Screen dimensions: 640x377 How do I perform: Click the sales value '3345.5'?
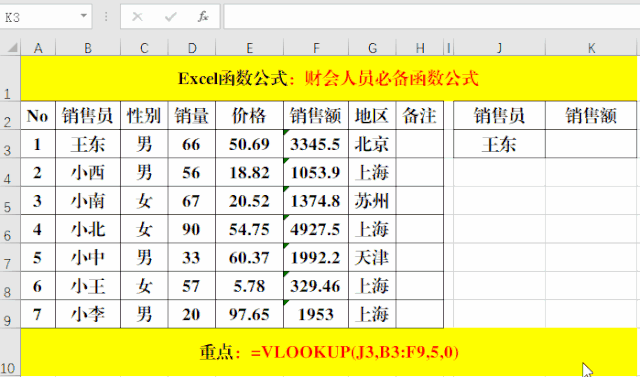pos(316,144)
